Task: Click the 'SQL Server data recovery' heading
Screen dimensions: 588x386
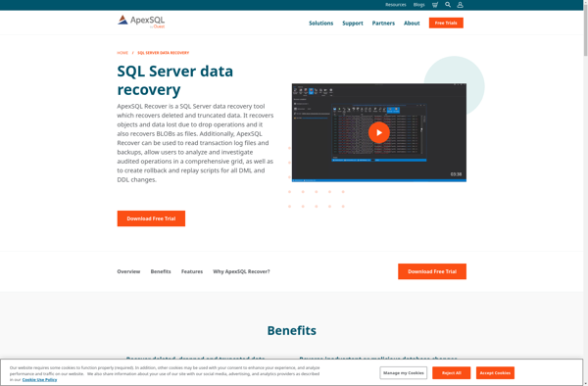Action: [174, 80]
